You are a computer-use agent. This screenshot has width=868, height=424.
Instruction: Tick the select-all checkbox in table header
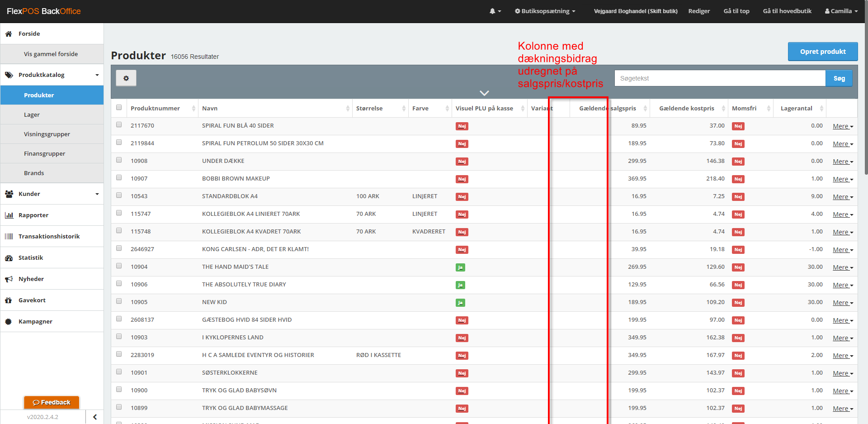(119, 108)
